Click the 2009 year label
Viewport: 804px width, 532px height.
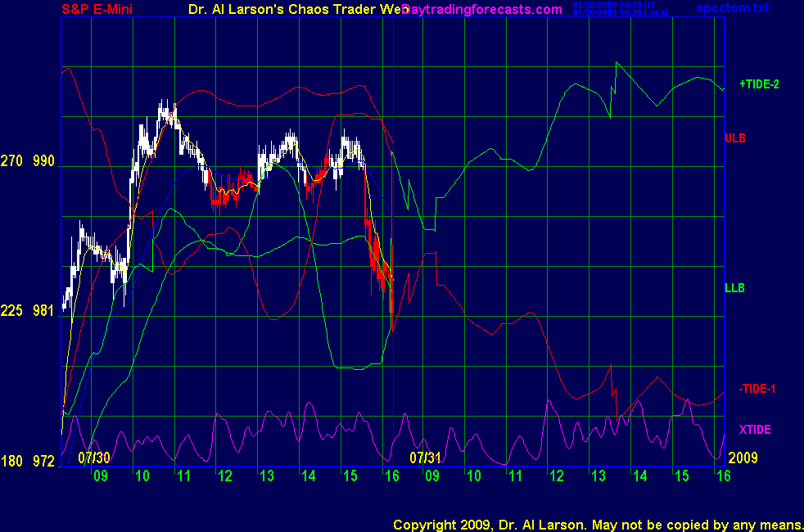(743, 458)
